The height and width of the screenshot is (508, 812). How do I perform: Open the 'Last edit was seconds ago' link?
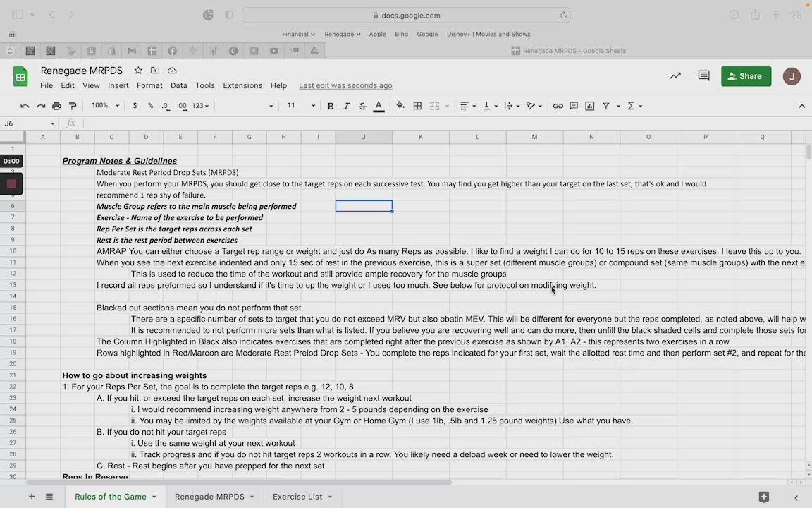[x=345, y=85]
